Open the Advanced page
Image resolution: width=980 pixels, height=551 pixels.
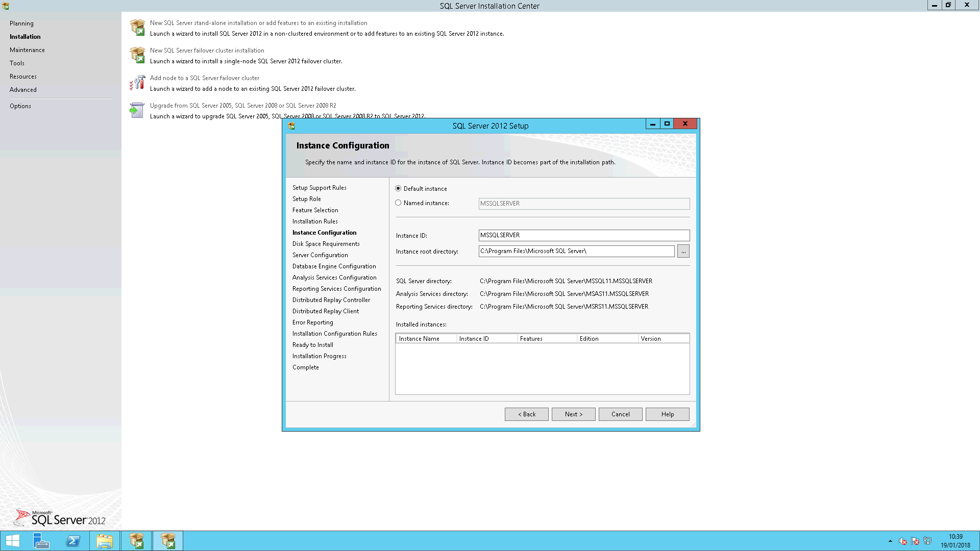[x=23, y=90]
